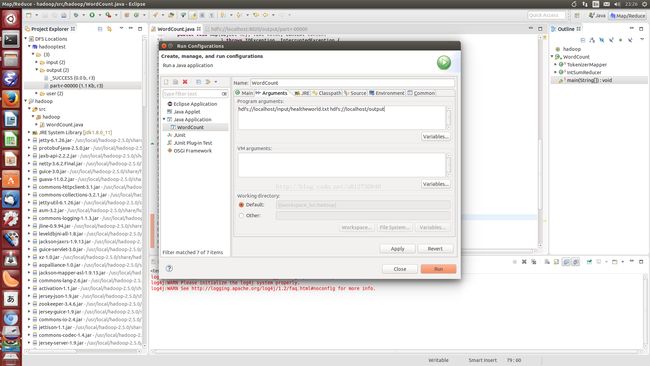This screenshot has width=650, height=366.
Task: Open Run toolbar button dropdown arrow
Action: click(x=99, y=15)
